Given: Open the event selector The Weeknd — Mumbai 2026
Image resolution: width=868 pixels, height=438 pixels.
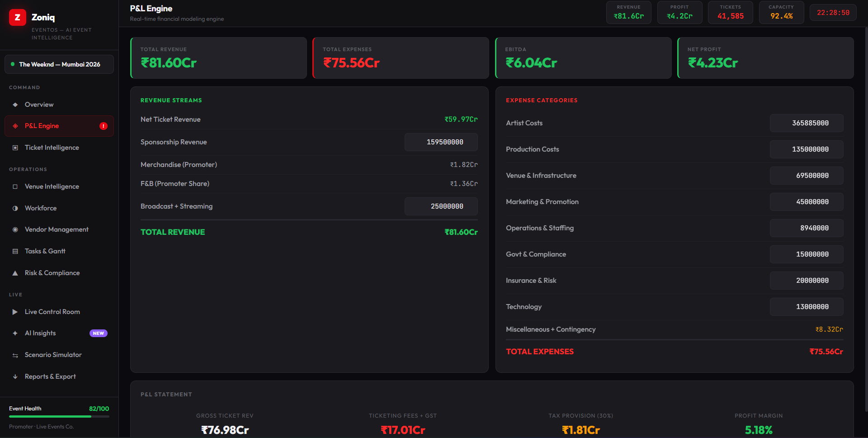Looking at the screenshot, I should click(x=59, y=64).
